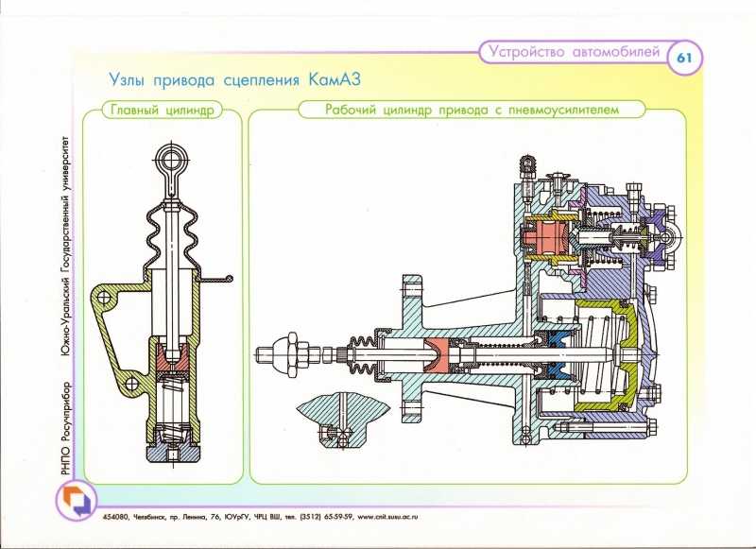756x549 pixels.
Task: Click the blue seal on working cylinder rod
Action: click(558, 356)
